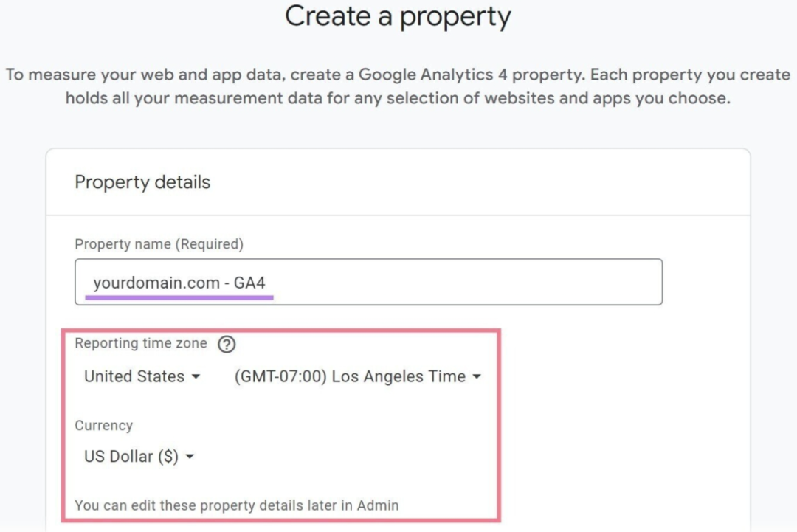Open the United States country dropdown
Viewport: 797px width, 532px height.
(x=142, y=376)
